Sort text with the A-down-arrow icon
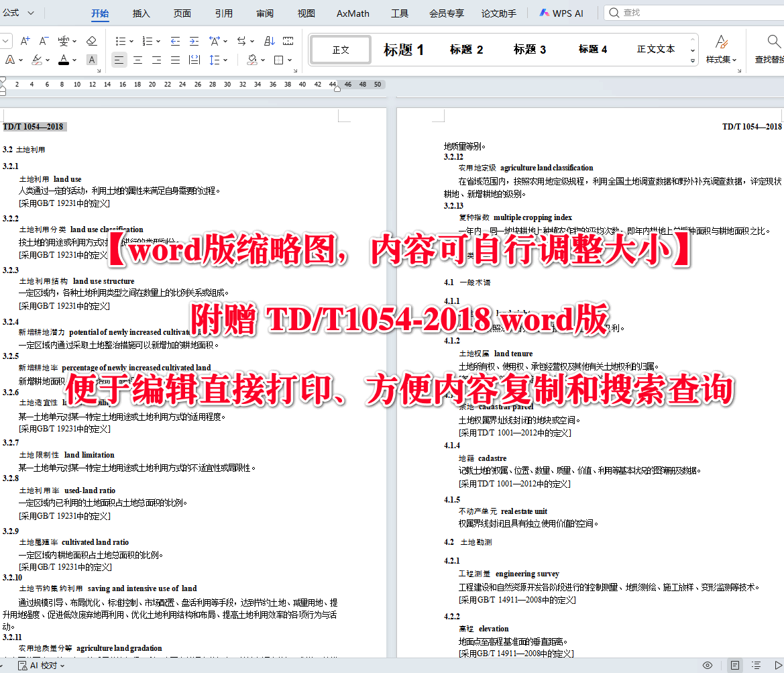The image size is (784, 673). click(269, 41)
